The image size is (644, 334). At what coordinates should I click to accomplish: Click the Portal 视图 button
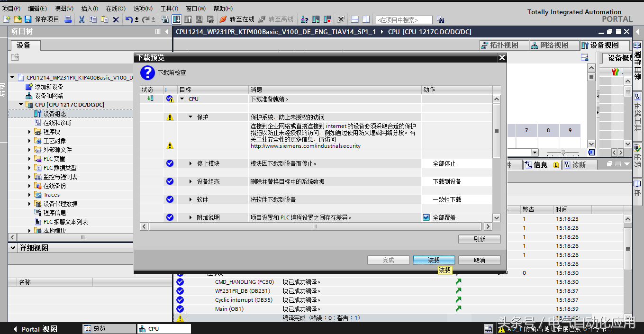tap(35, 329)
